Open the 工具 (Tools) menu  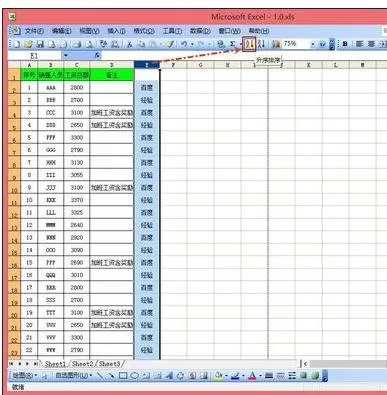[x=172, y=31]
